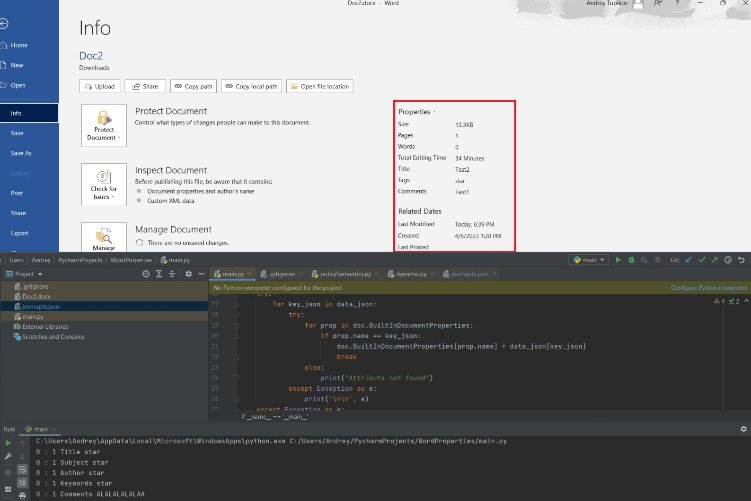The image size is (751, 501).
Task: Click Run with Coverage icon
Action: point(644,260)
